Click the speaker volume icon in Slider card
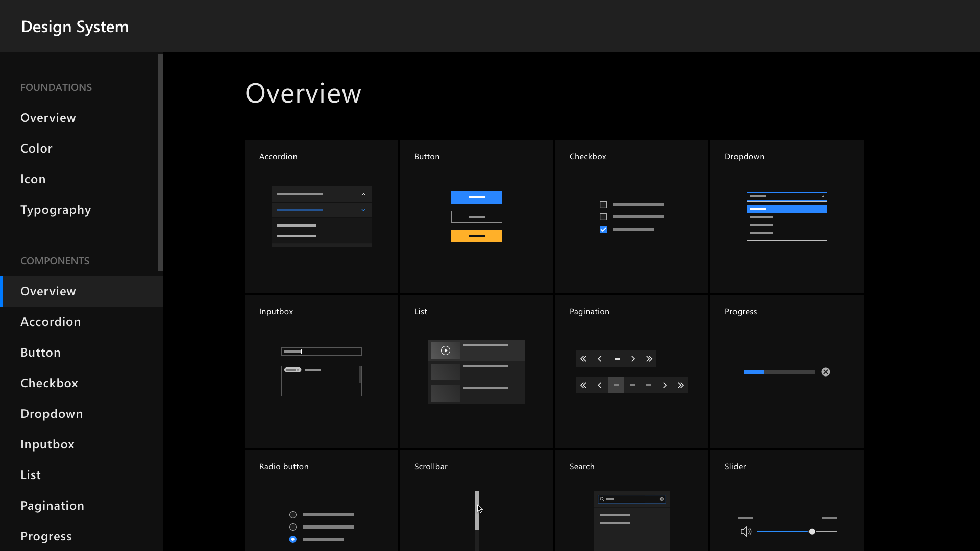Image resolution: width=980 pixels, height=551 pixels. (x=746, y=532)
